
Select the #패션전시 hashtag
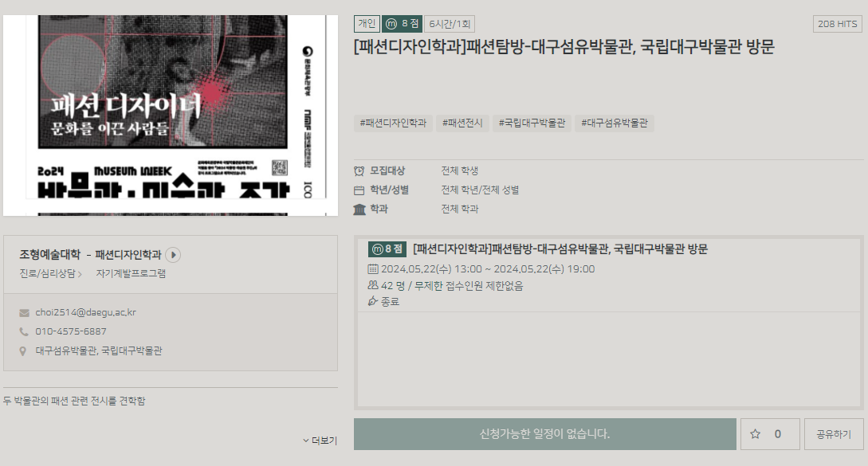(x=462, y=123)
